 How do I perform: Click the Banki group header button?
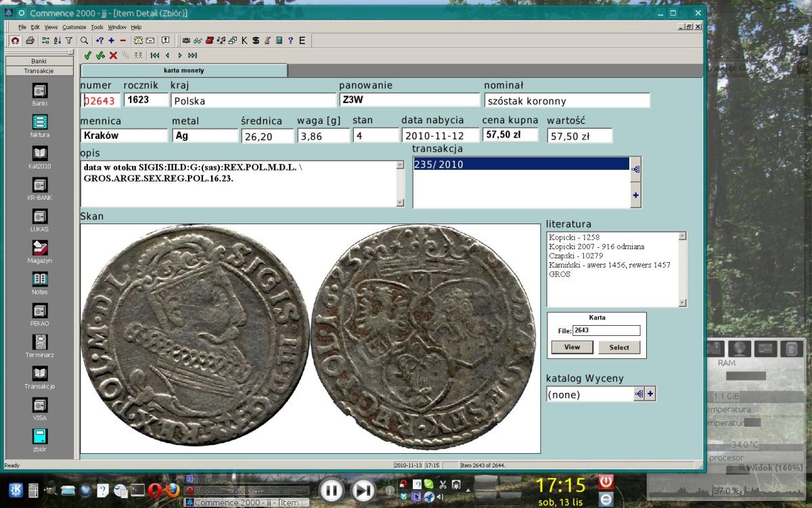pos(39,61)
